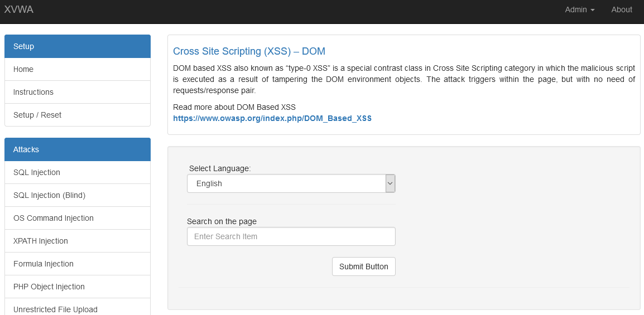Expand the Select Language combo box
Image resolution: width=644 pixels, height=315 pixels.
(291, 183)
